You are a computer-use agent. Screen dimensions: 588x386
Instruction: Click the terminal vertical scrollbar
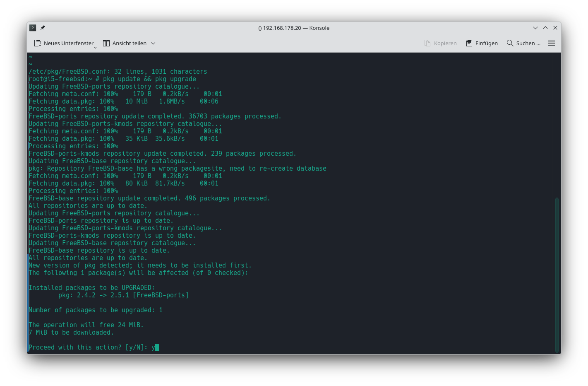pos(557,273)
